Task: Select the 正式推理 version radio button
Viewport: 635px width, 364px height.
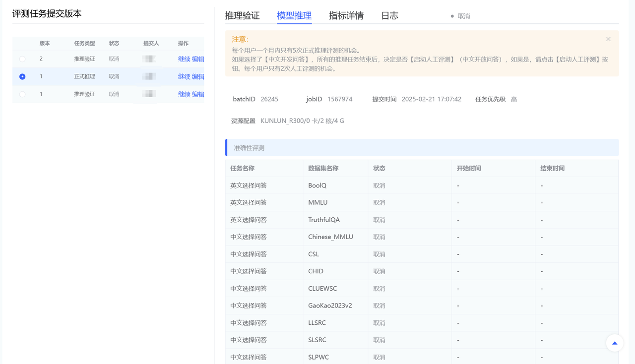Action: pos(22,76)
